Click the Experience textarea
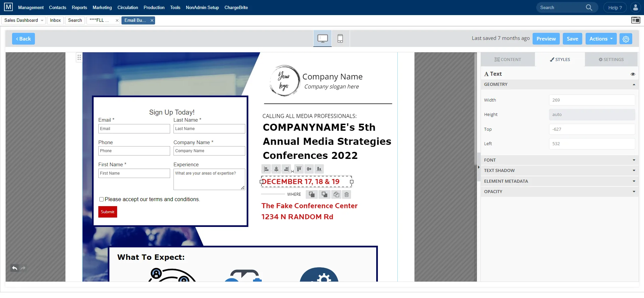This screenshot has width=644, height=298. (209, 179)
